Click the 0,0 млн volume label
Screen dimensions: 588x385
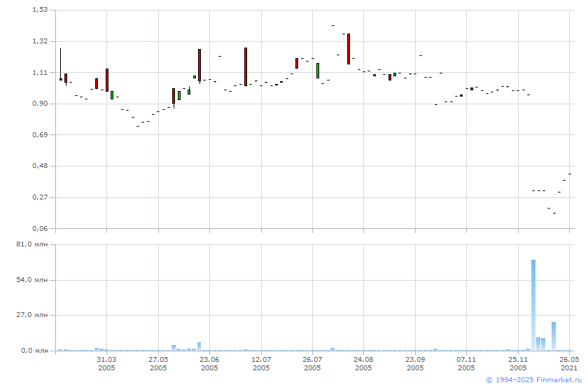34,351
